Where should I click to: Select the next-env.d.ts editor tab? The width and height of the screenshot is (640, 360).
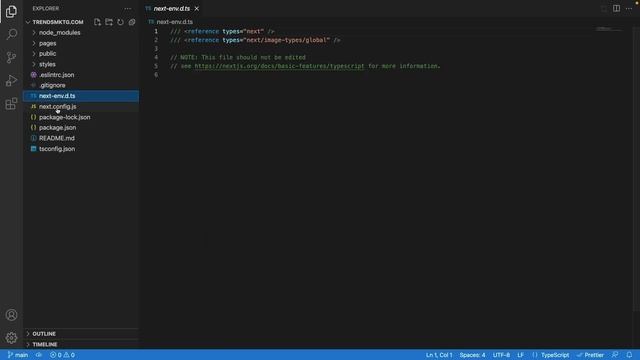[172, 9]
